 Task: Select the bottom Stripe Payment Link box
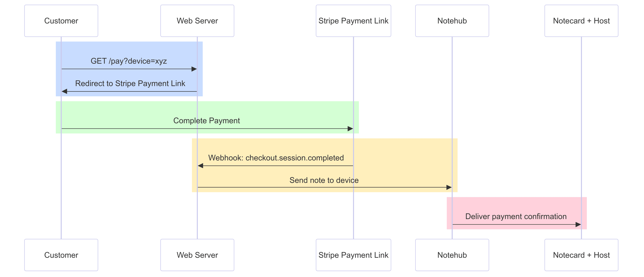pos(353,255)
